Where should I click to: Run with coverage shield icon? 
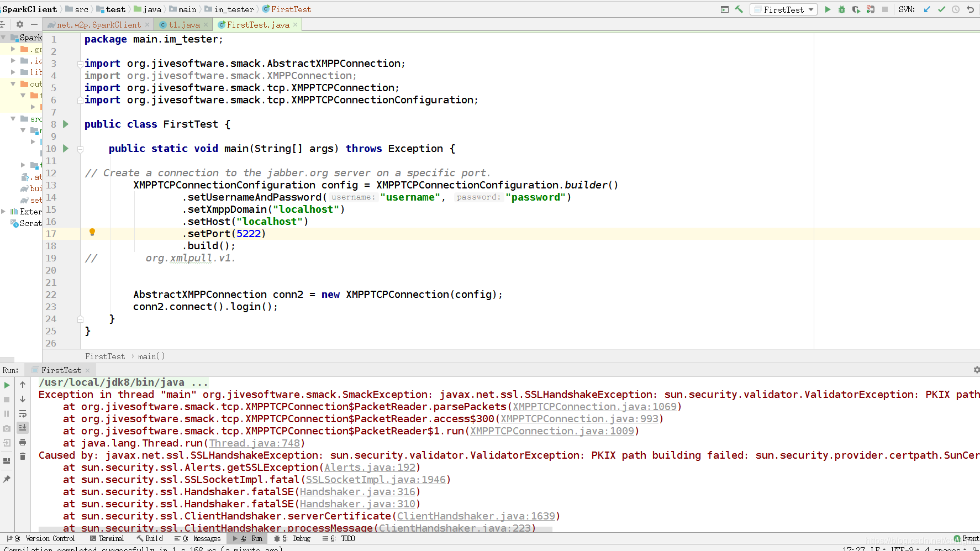pos(856,9)
